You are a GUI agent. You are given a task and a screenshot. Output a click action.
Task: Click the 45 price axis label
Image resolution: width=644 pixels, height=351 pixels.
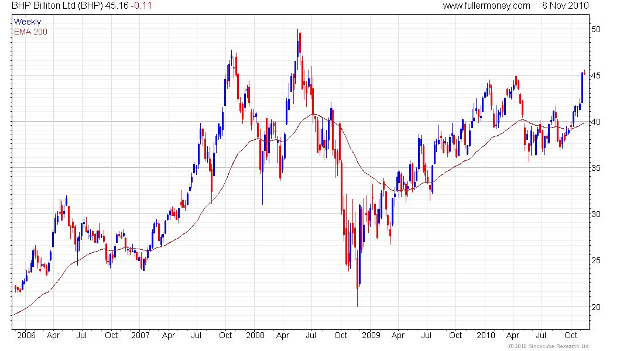595,76
